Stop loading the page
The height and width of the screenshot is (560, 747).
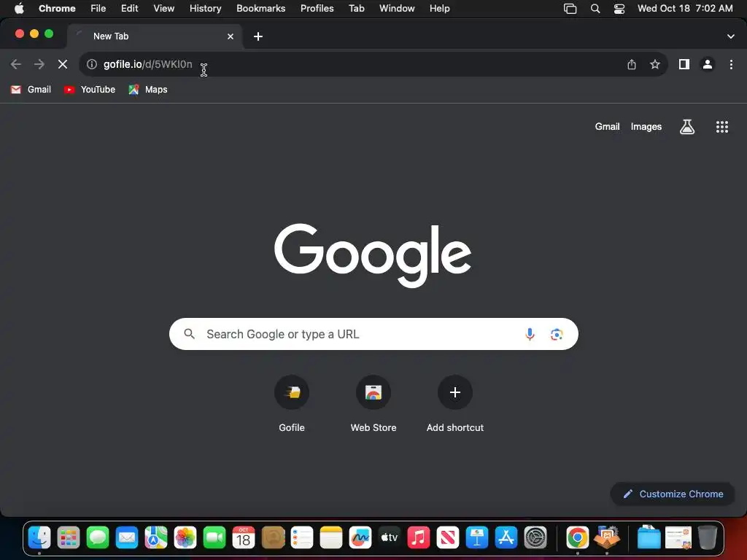[63, 64]
